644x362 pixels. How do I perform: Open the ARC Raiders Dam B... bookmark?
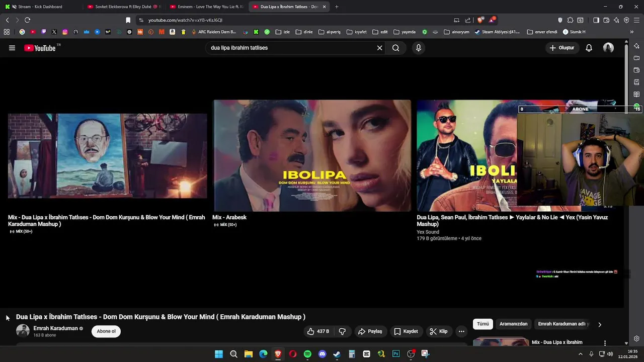coord(213,32)
